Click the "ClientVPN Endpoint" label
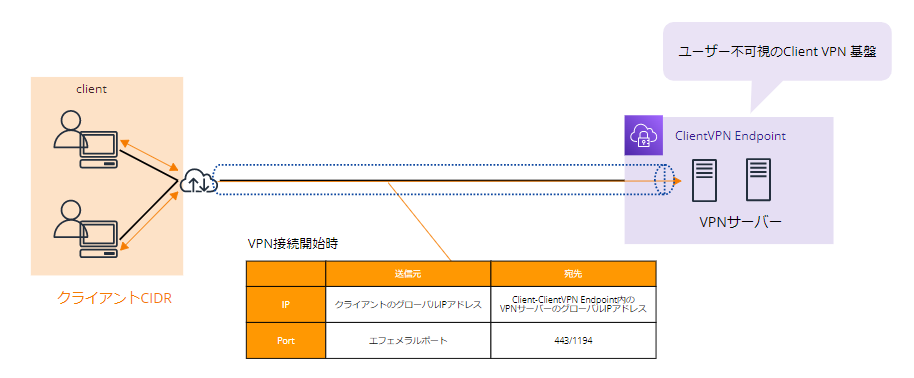Viewport: 914px width, 378px height. click(x=730, y=136)
